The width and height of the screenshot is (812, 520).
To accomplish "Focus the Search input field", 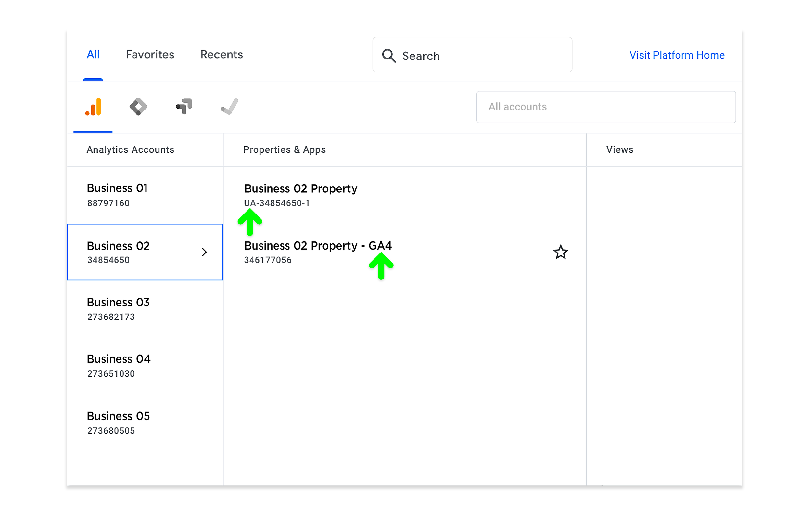I will pos(472,55).
